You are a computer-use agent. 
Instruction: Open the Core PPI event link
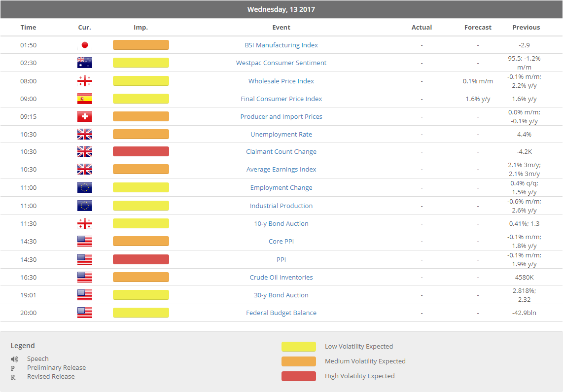click(x=281, y=242)
